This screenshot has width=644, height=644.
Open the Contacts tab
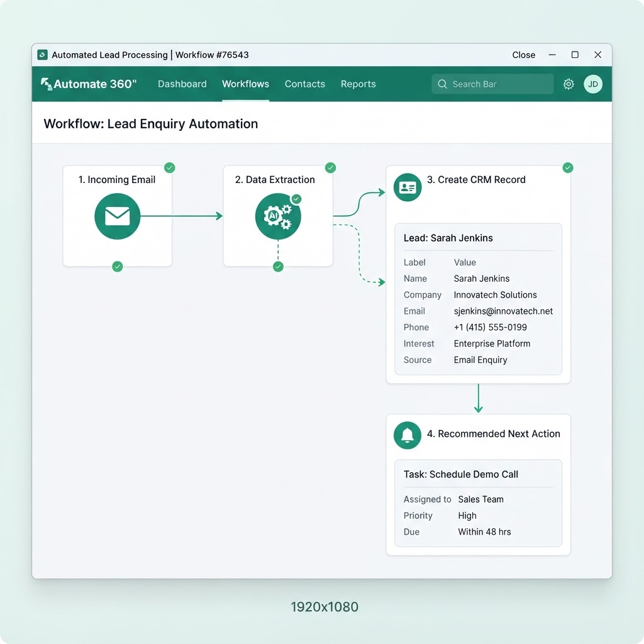(305, 84)
